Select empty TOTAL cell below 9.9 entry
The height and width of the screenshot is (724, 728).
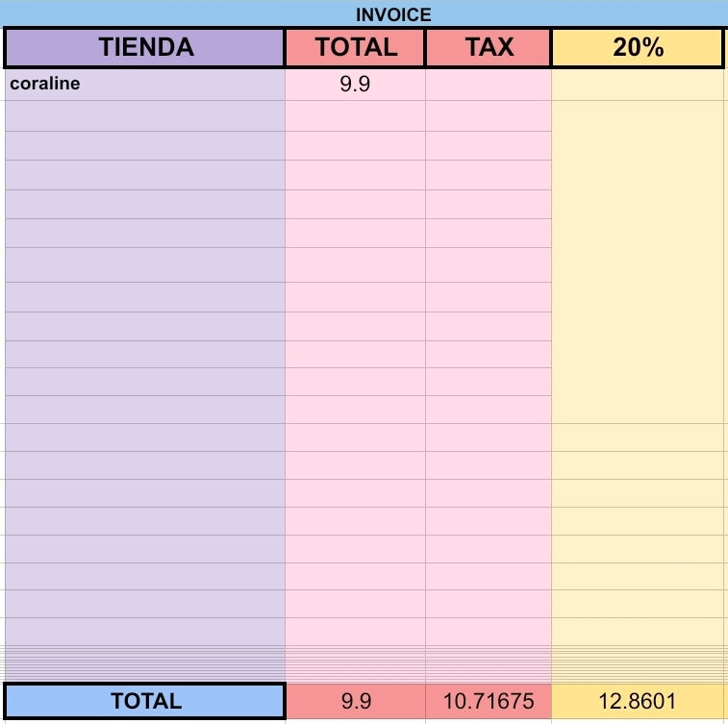pyautogui.click(x=355, y=116)
